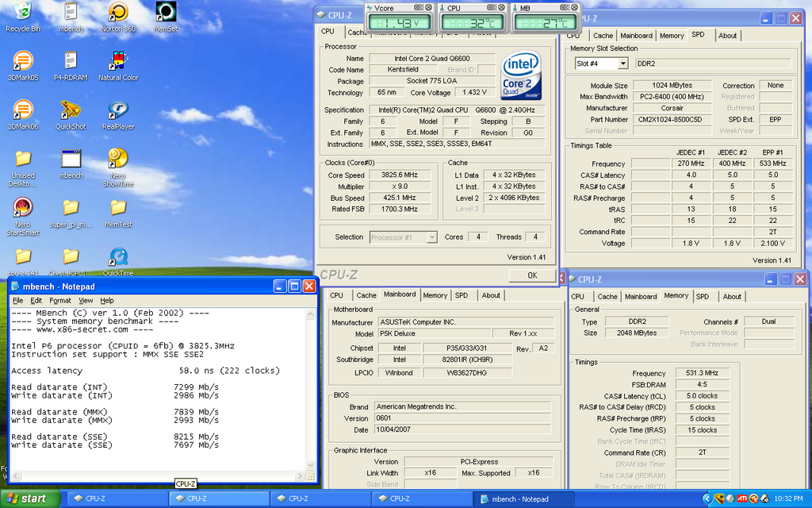Launch mbench program icon beside Unused Desktop folder

[71, 164]
